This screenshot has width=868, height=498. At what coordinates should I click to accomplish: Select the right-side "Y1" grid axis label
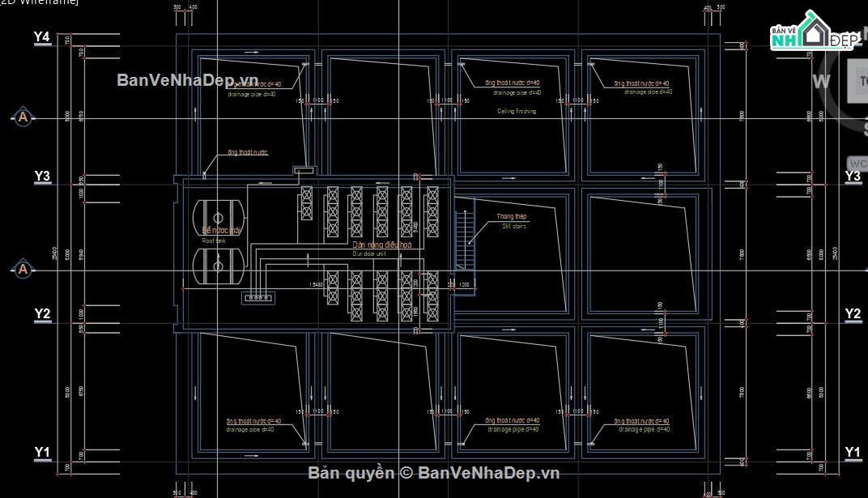point(853,452)
